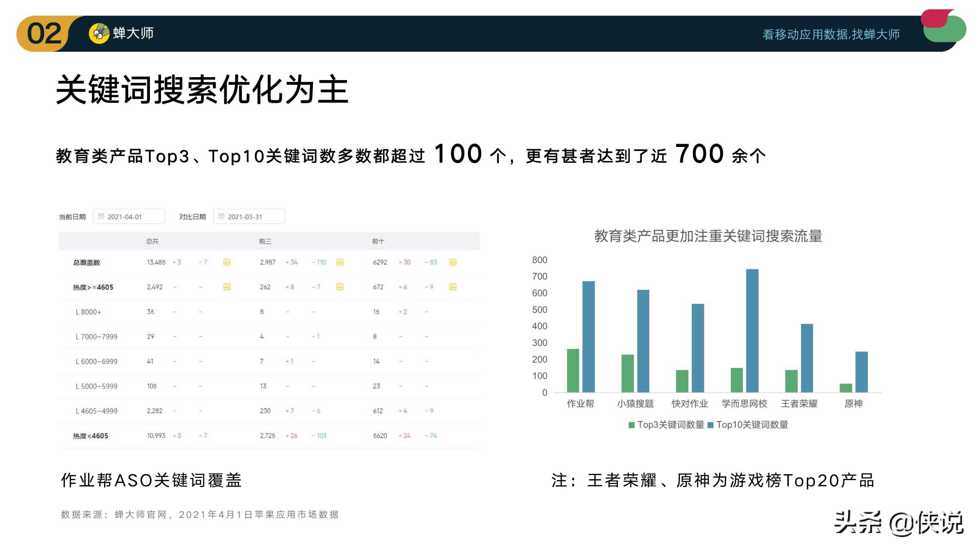Select the L 4605~4999 row label

pos(97,411)
